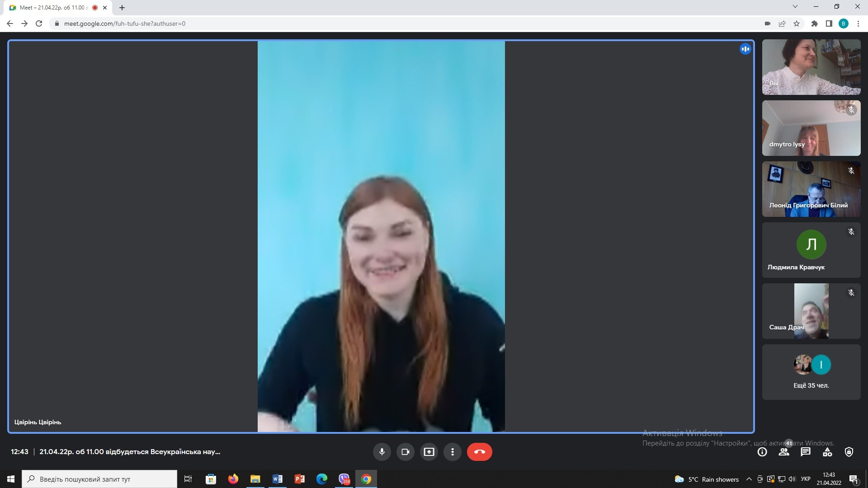The height and width of the screenshot is (488, 868).
Task: Toggle the camera on or off
Action: pos(405,452)
